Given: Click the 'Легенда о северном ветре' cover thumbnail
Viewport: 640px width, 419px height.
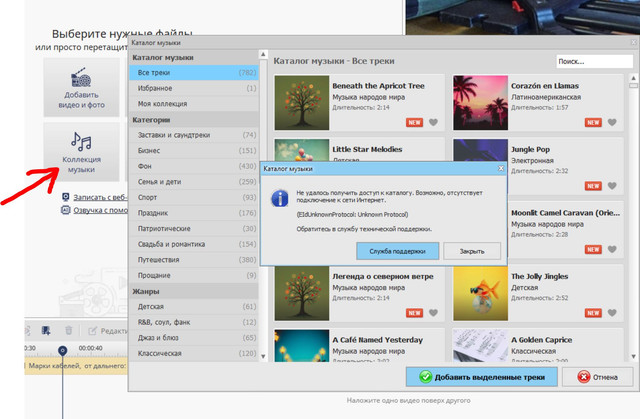Looking at the screenshot, I should coord(302,293).
